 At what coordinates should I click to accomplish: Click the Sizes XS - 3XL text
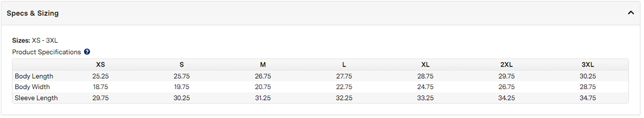[x=35, y=40]
